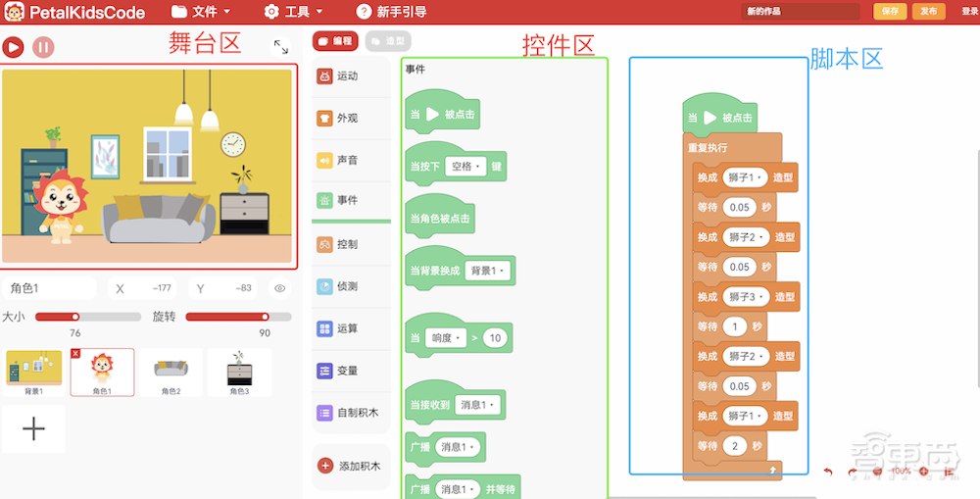Switch to the 造型 costume tab
Viewport: 980px width, 499px height.
[x=388, y=40]
